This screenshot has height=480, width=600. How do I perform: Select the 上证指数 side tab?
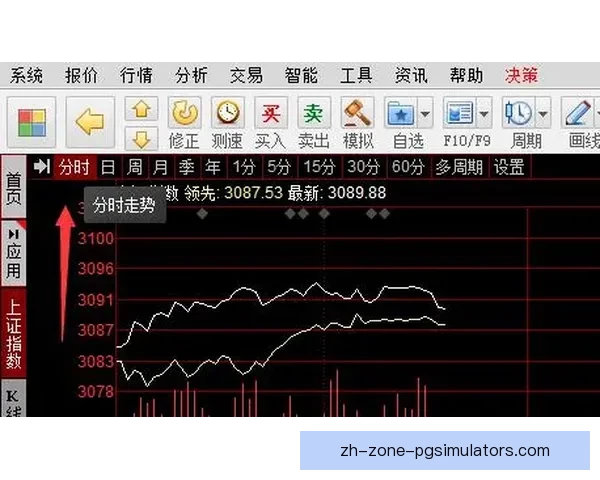pyautogui.click(x=14, y=334)
